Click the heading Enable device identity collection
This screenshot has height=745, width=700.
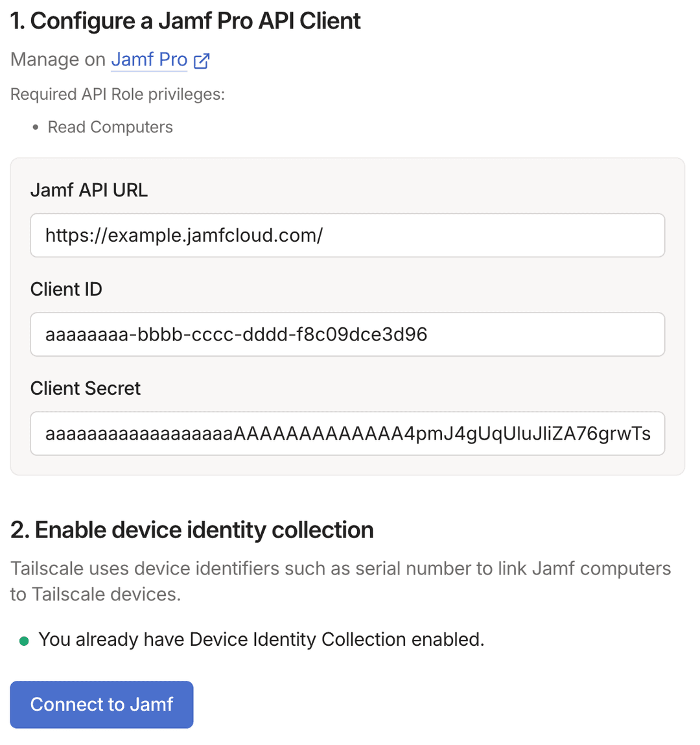pyautogui.click(x=192, y=530)
